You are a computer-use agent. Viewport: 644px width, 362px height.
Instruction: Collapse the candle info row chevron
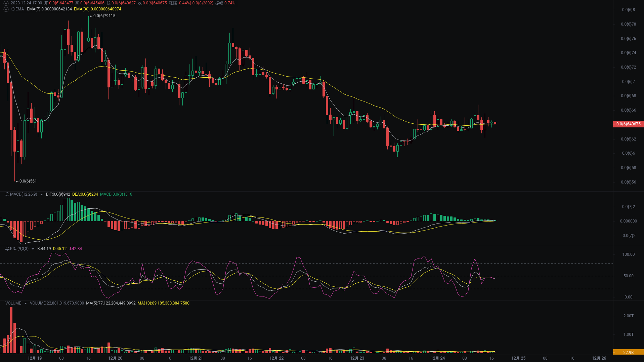6,3
